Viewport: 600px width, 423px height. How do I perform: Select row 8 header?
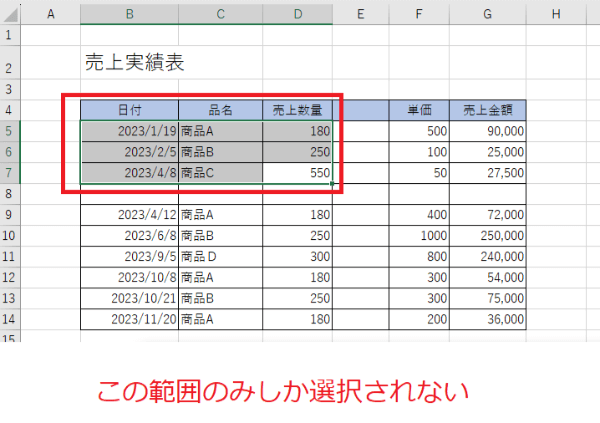pos(10,194)
